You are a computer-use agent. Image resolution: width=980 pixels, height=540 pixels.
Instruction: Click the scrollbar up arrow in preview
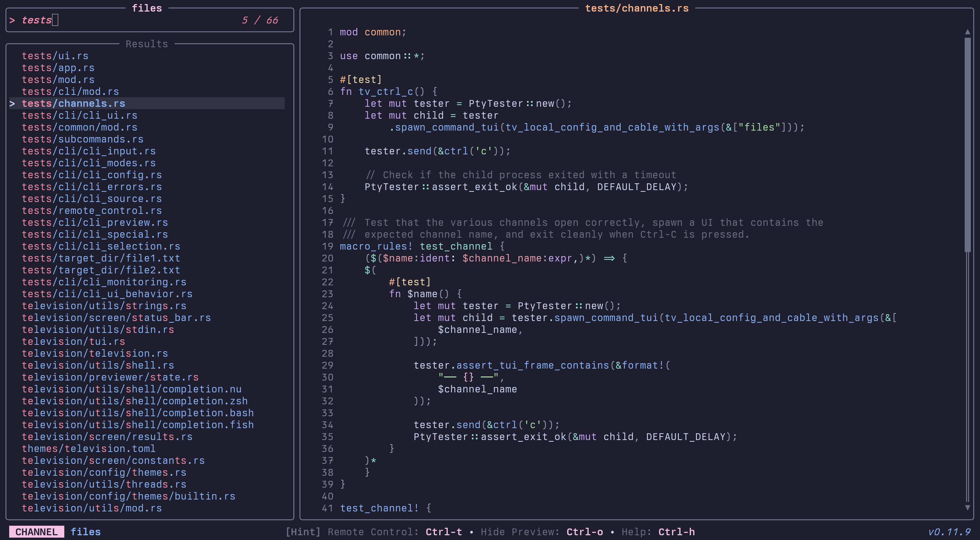[967, 32]
